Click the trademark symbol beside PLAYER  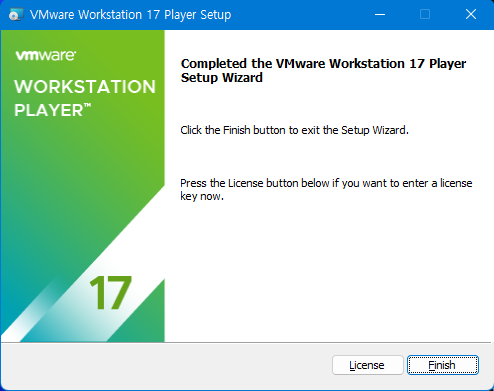point(87,105)
